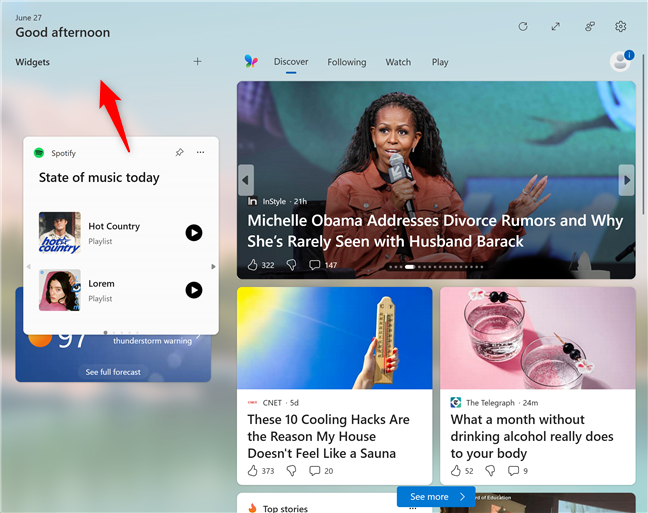Viewport: 648px width, 513px height.
Task: Open the connections icon beside settings
Action: pos(590,26)
